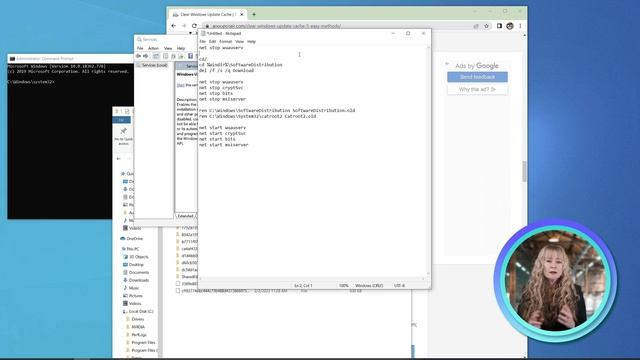Click the File Explorer back arrow
640x360 pixels.
[x=118, y=159]
